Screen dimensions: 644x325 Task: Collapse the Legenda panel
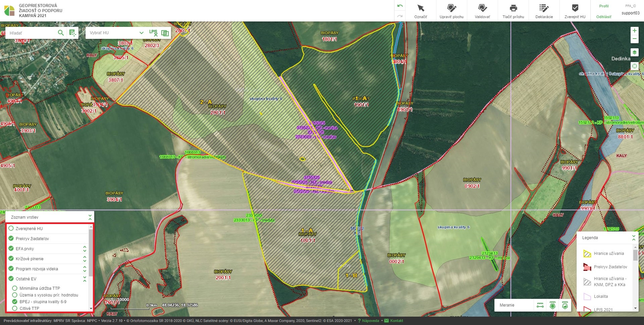point(634,238)
